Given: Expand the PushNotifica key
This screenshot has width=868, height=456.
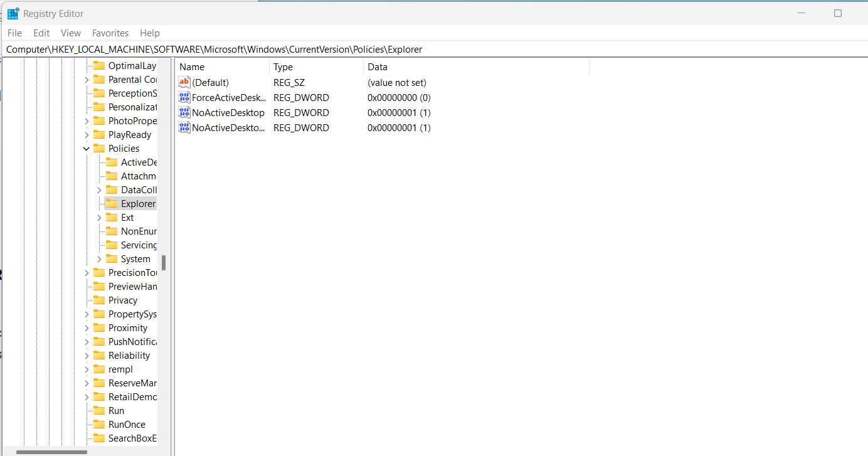Looking at the screenshot, I should [x=87, y=342].
